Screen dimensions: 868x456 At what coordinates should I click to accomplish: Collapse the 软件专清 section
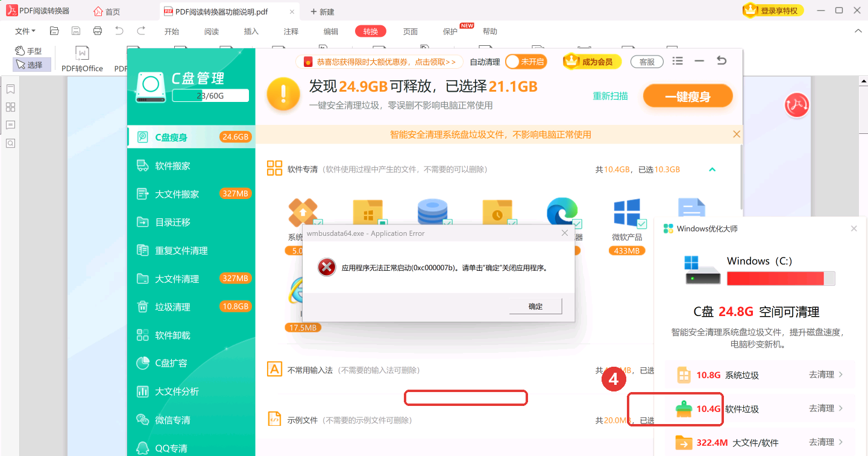point(712,169)
